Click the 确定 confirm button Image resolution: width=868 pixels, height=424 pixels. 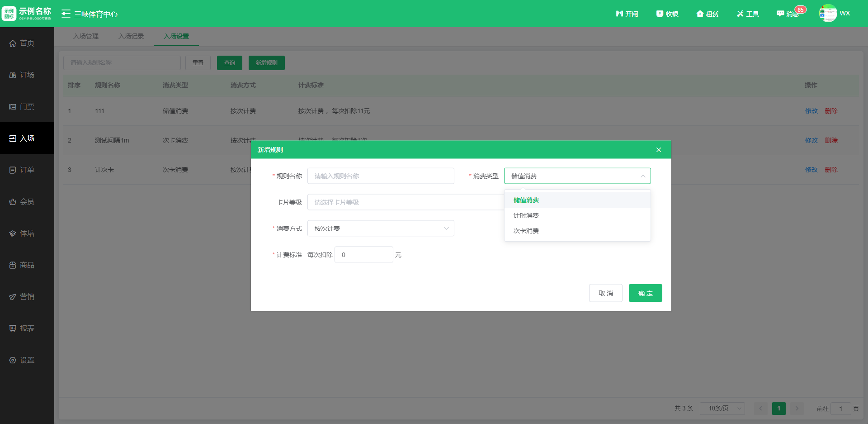[645, 293]
